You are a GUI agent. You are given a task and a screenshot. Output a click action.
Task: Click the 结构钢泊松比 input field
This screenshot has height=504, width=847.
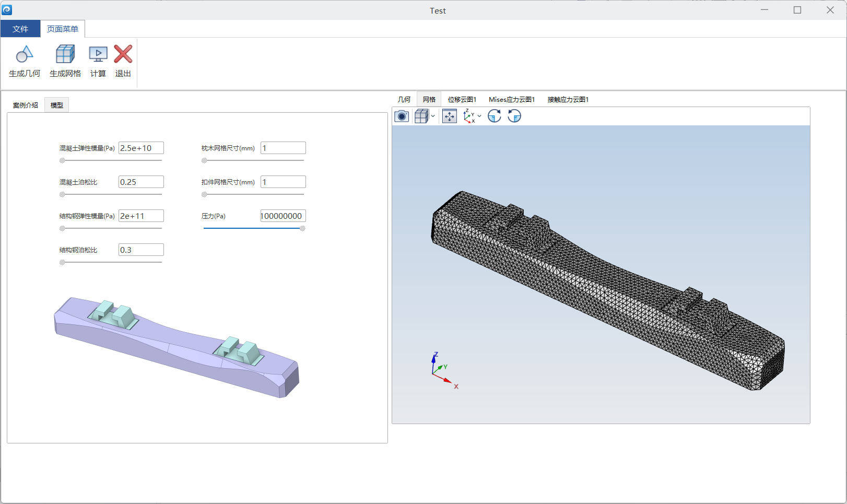(x=141, y=250)
